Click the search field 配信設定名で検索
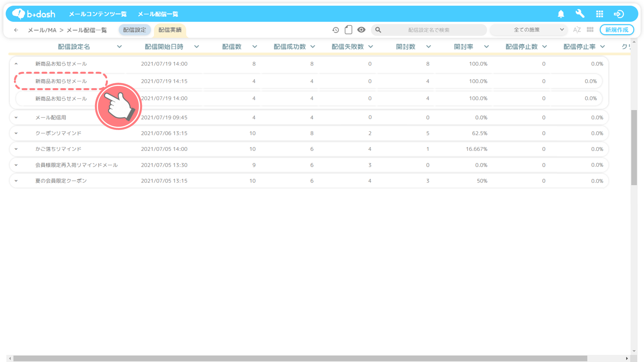The height and width of the screenshot is (362, 644). click(429, 30)
